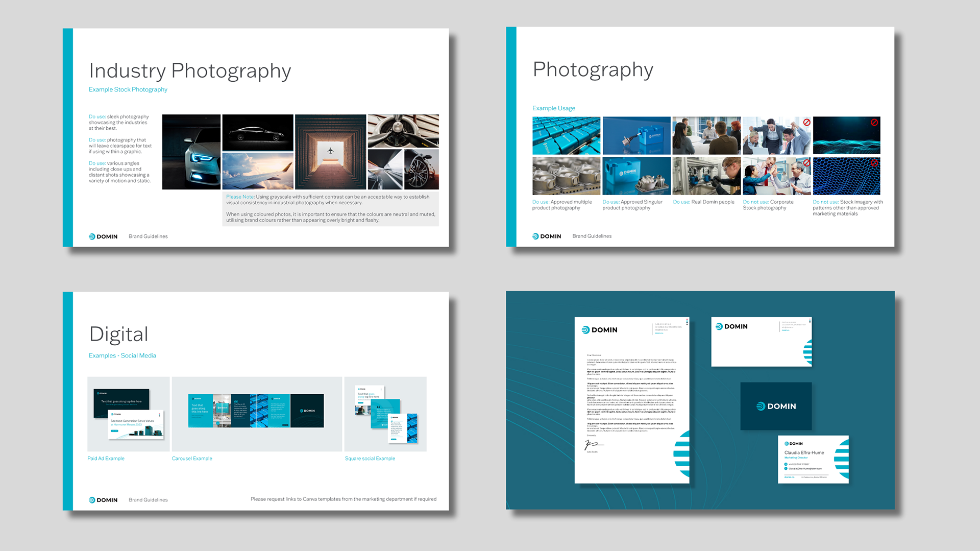Select the Square social Example thumbnail
Viewport: 980px width, 551px height.
pos(385,414)
